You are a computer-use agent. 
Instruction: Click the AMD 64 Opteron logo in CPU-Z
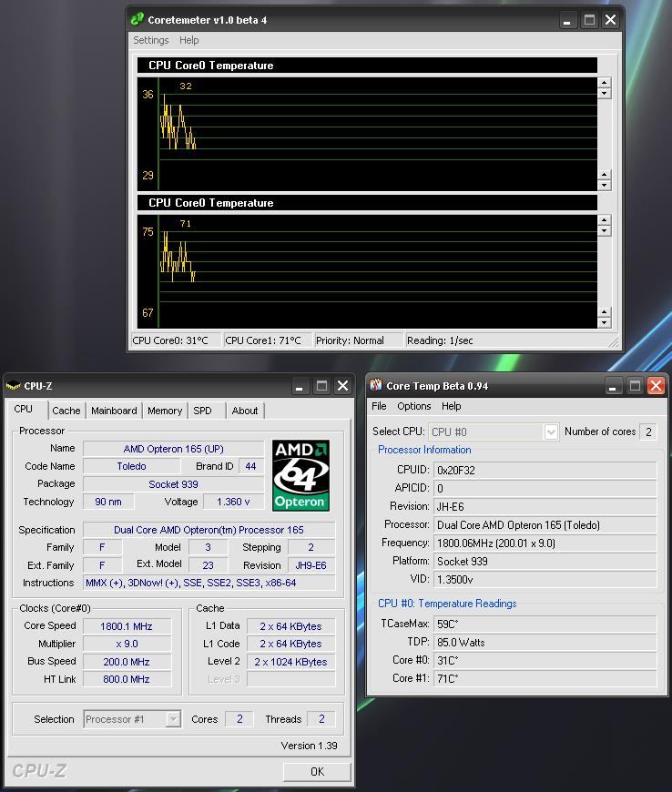tap(300, 475)
